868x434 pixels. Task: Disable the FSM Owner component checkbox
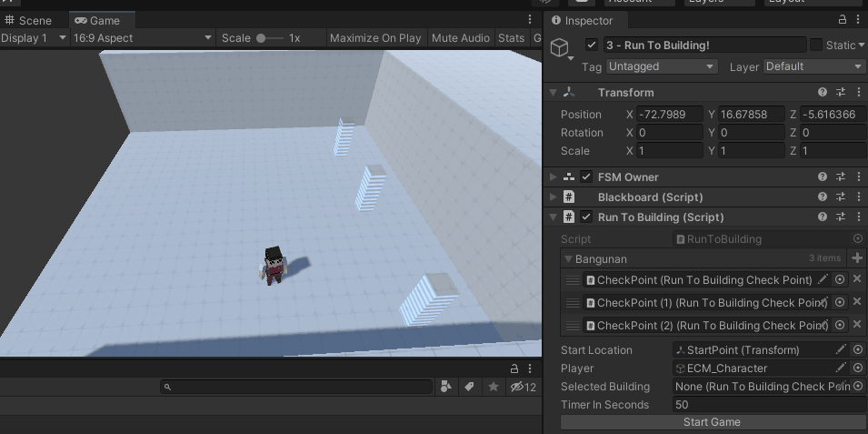(586, 177)
